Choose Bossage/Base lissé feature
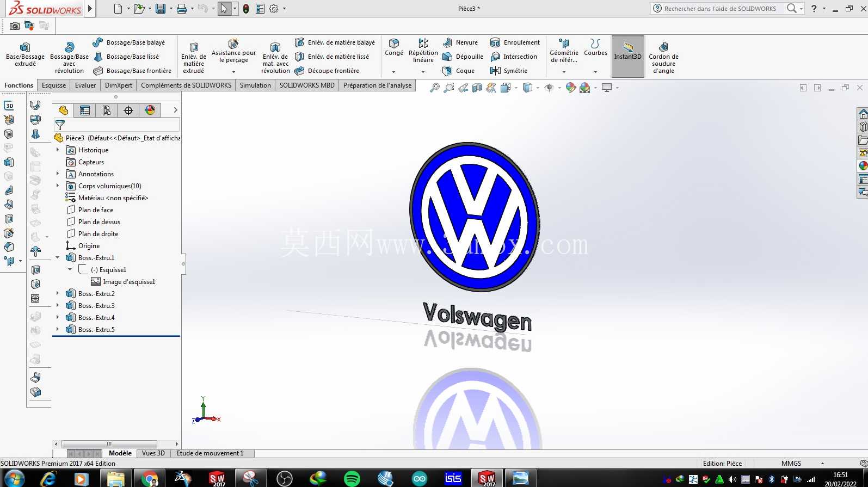The height and width of the screenshot is (487, 868). (x=126, y=57)
